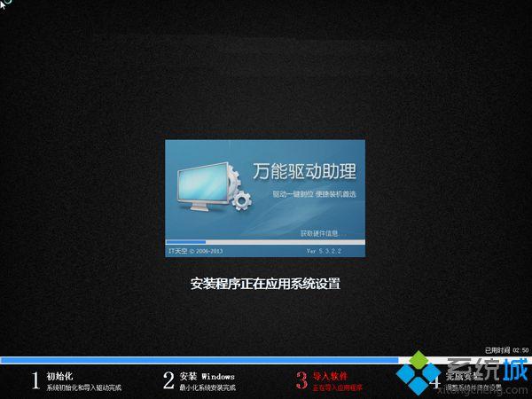
Task: Select the active step 导入软件
Action: (330, 376)
